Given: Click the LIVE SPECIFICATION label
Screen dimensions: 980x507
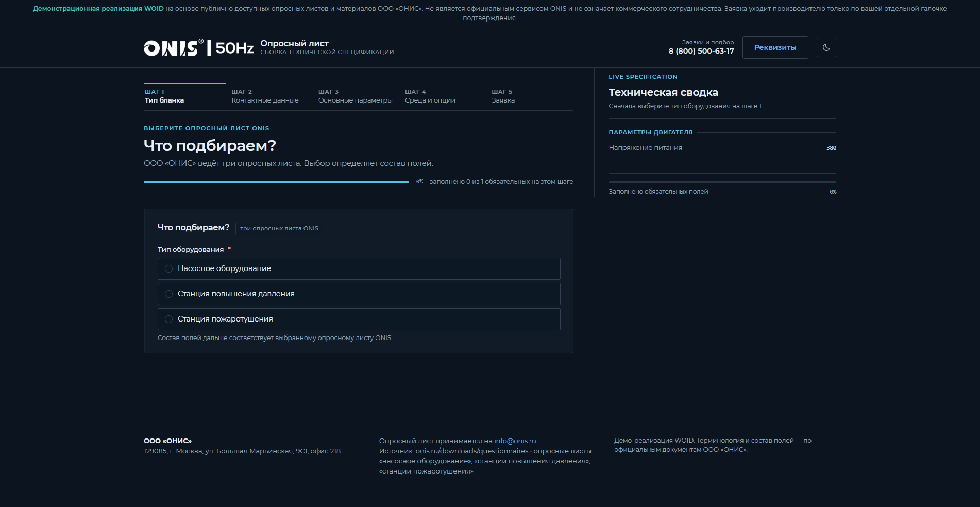Looking at the screenshot, I should pos(643,77).
